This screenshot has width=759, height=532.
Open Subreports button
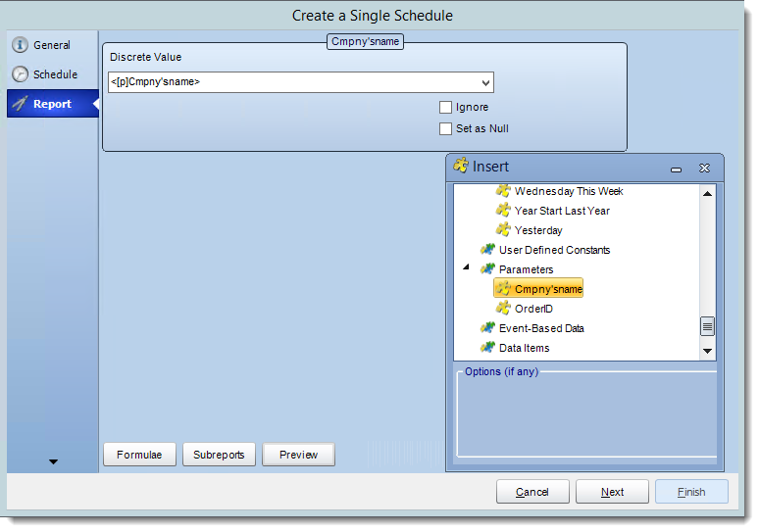pos(219,455)
